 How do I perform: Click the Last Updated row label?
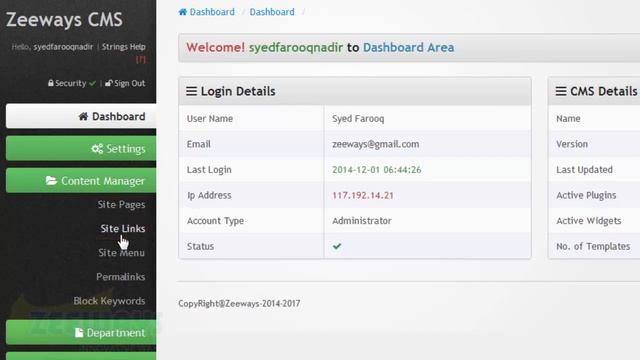pos(584,170)
